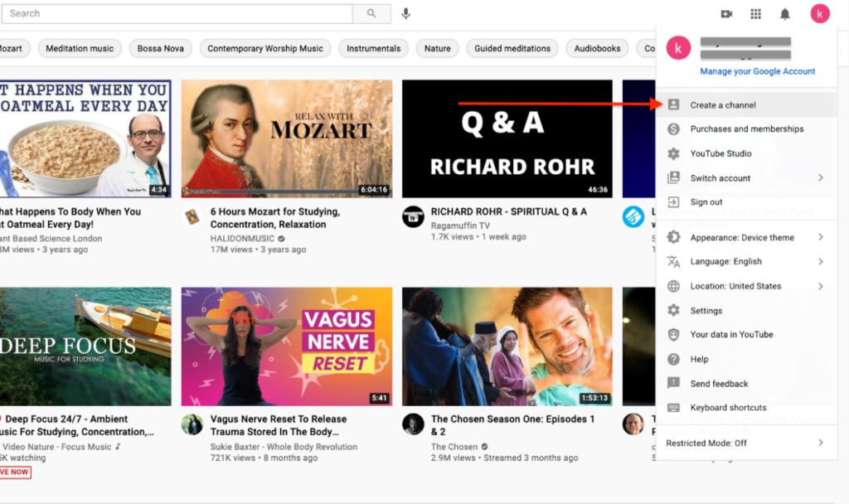Click the create video camera icon
The width and height of the screenshot is (849, 504).
[x=726, y=13]
